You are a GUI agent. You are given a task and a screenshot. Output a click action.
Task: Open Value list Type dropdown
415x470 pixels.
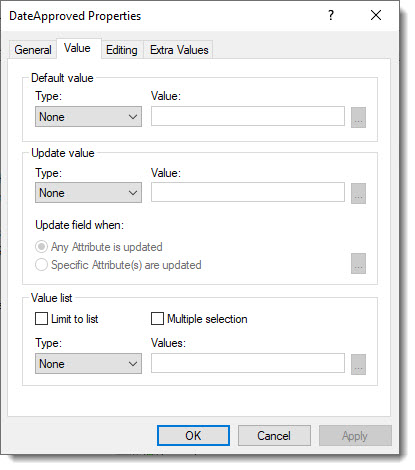pyautogui.click(x=88, y=364)
